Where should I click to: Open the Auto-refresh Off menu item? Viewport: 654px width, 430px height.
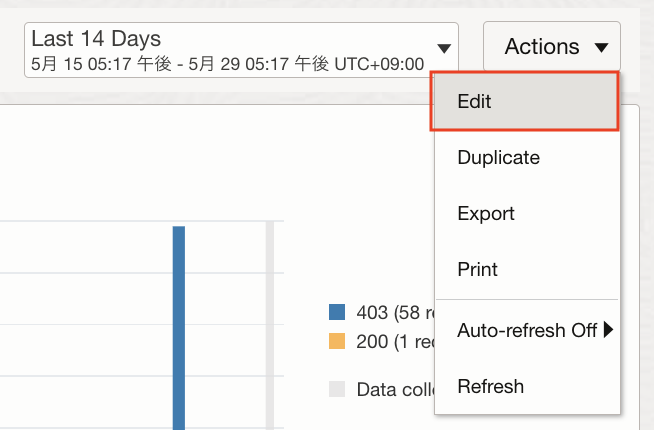[526, 330]
